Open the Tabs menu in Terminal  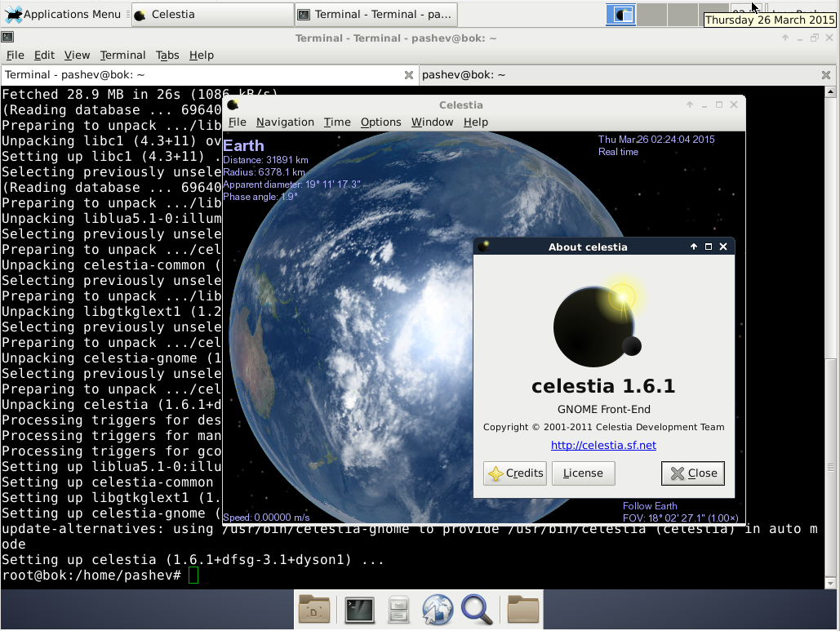tap(167, 56)
